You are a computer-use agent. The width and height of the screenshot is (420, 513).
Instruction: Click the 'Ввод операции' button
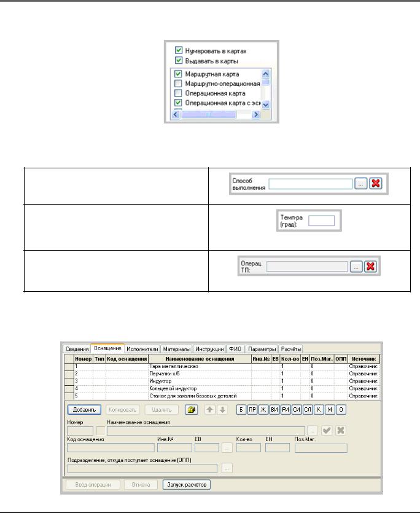[93, 485]
